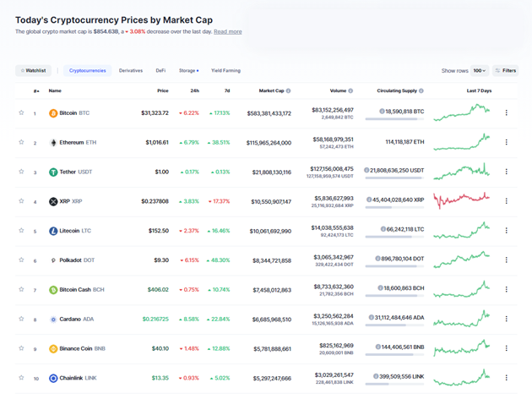The width and height of the screenshot is (532, 399).
Task: Open the three-dot menu for Binance Coin row
Action: coord(506,348)
